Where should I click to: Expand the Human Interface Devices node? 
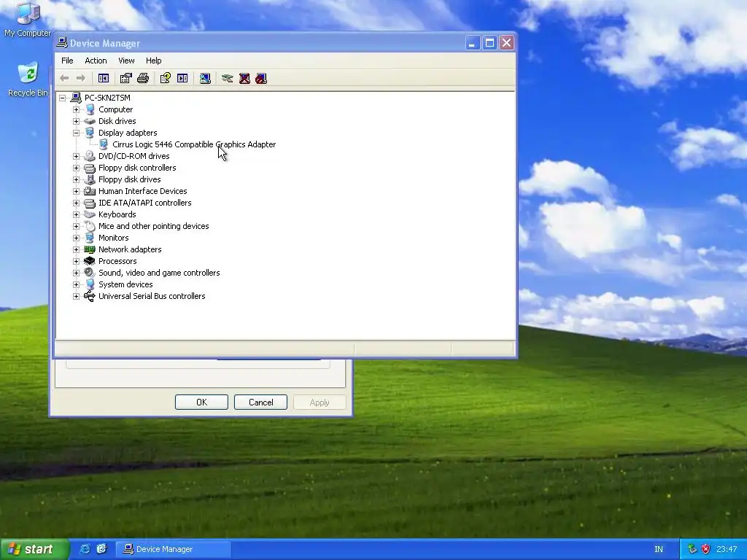tap(76, 191)
